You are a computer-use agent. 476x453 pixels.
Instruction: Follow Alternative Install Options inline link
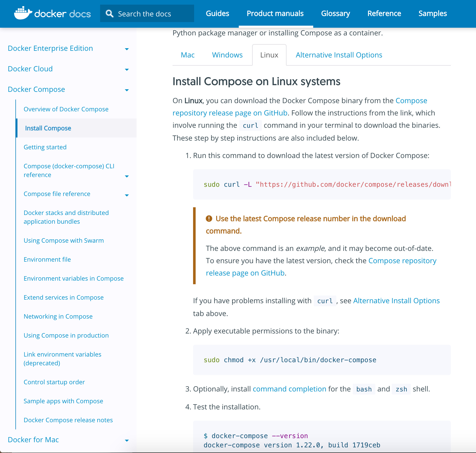(396, 301)
